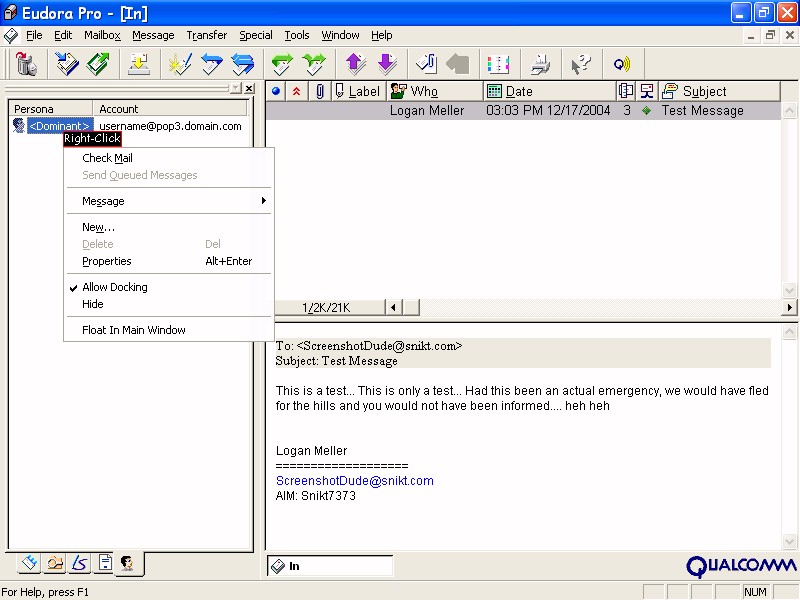This screenshot has height=600, width=800.
Task: Click the In mailbox taskbar button
Action: tap(330, 566)
